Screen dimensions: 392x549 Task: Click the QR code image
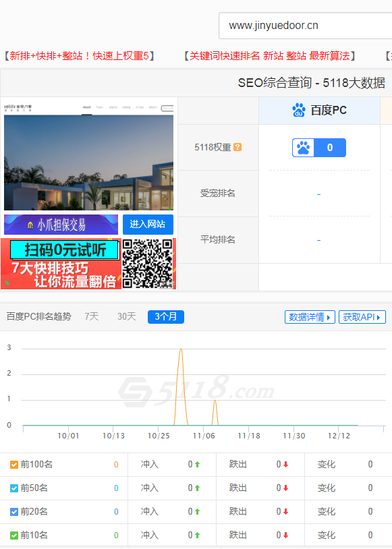(x=148, y=264)
